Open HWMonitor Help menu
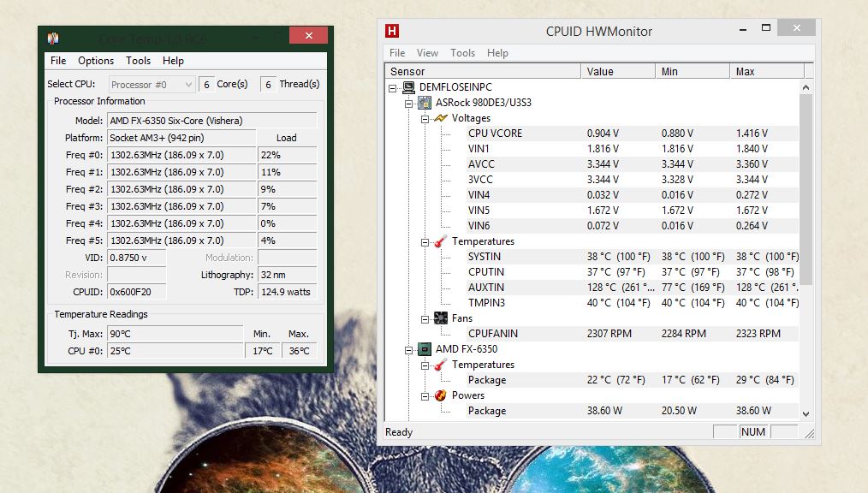Screen dimensions: 868x493 497,52
